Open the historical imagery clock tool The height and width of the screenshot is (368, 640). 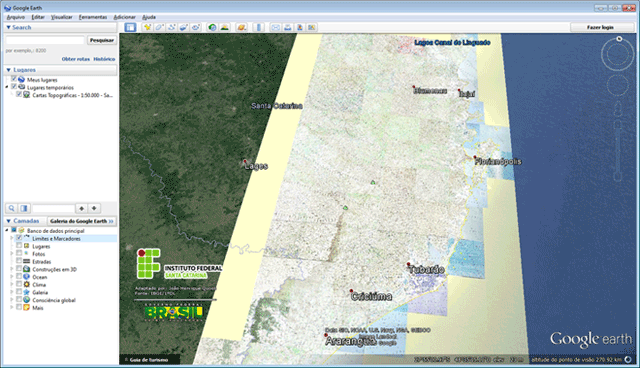click(212, 27)
